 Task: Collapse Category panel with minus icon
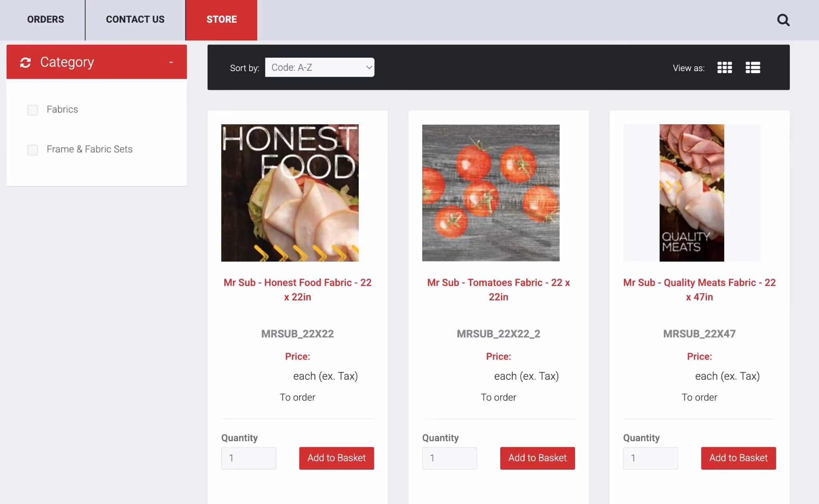pyautogui.click(x=171, y=62)
